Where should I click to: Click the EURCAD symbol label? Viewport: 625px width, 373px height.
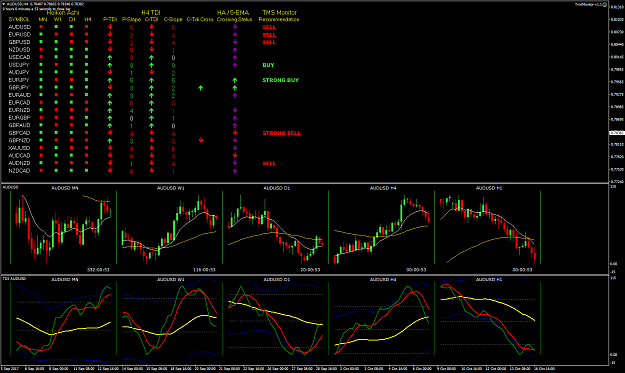coord(20,103)
